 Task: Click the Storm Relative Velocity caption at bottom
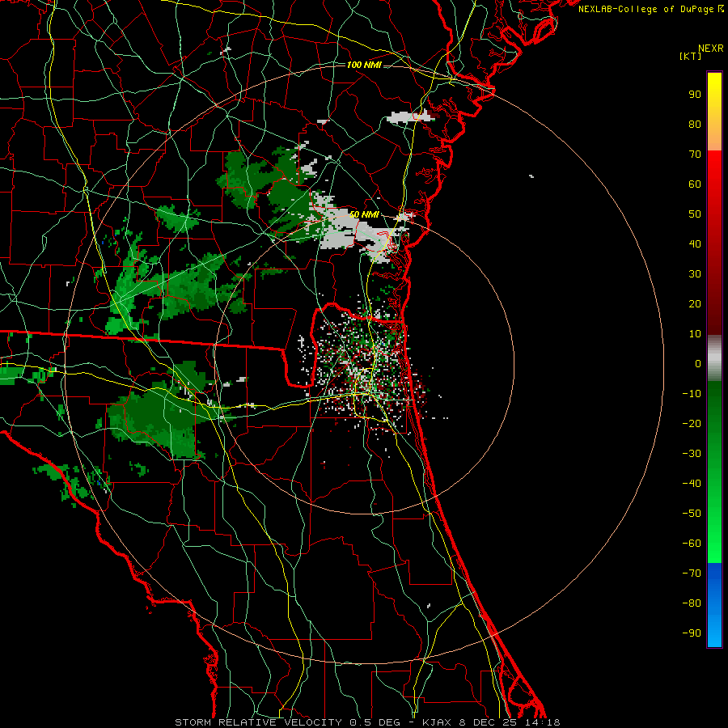pos(367,722)
